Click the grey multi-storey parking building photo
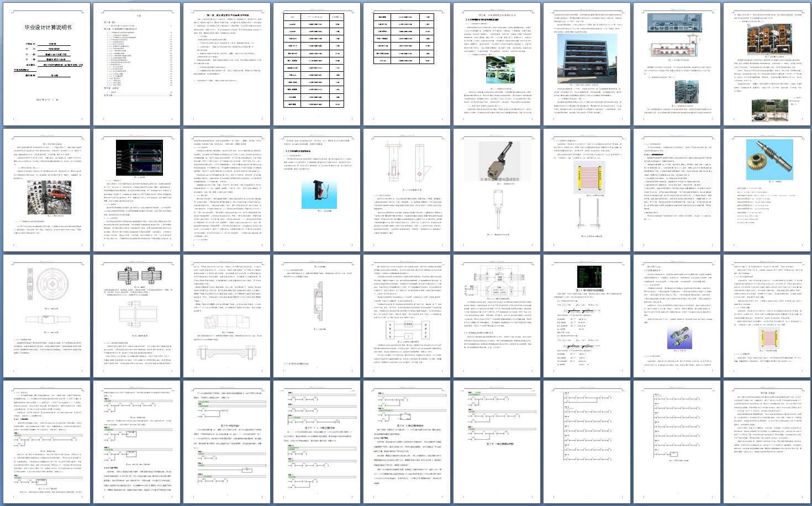This screenshot has height=506, width=812. 587,59
